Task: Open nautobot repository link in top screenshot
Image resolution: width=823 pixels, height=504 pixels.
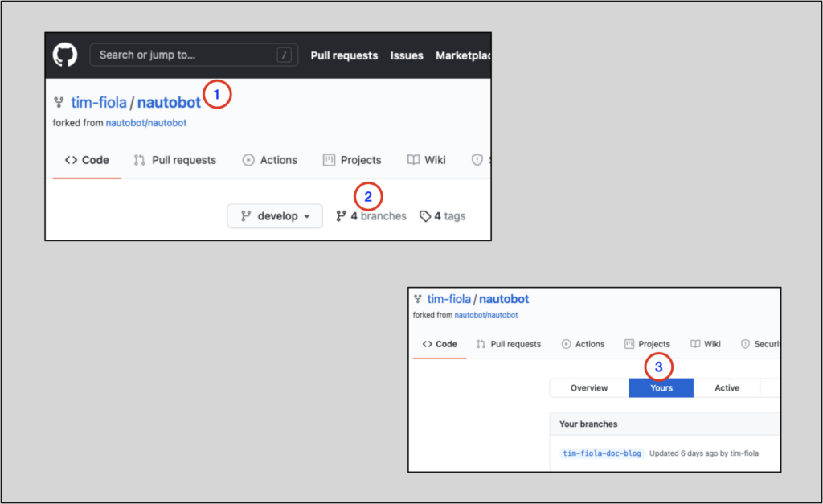Action: 169,102
